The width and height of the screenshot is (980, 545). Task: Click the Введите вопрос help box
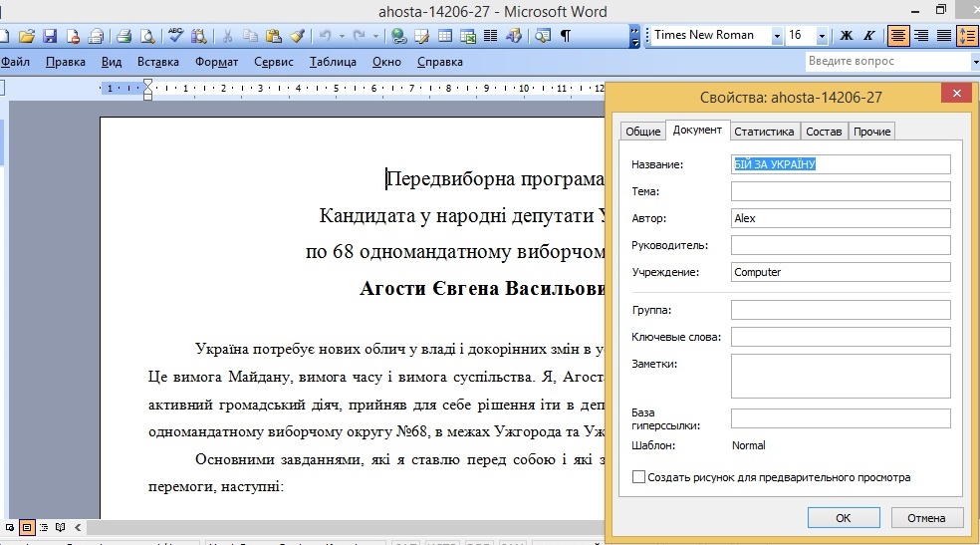(x=888, y=61)
